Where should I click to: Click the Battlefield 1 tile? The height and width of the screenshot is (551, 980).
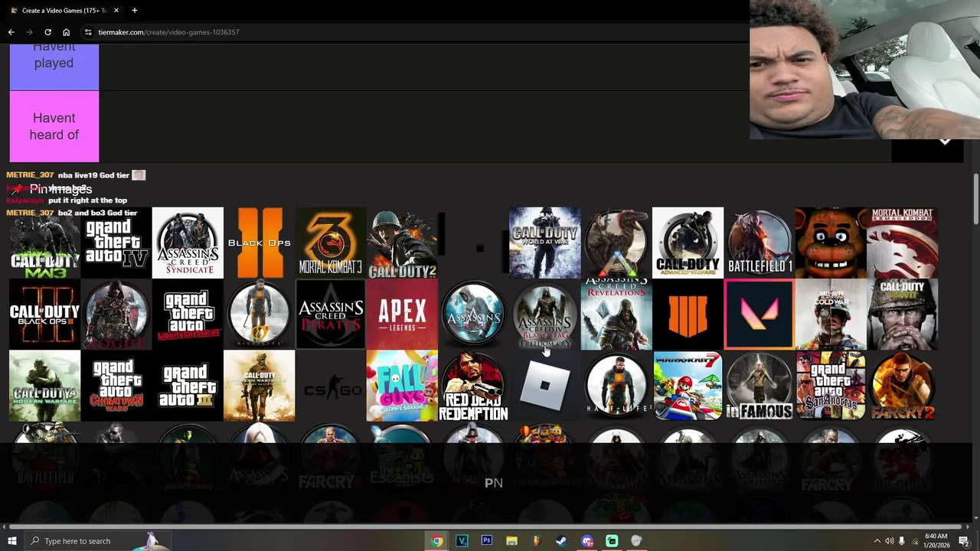(x=759, y=243)
